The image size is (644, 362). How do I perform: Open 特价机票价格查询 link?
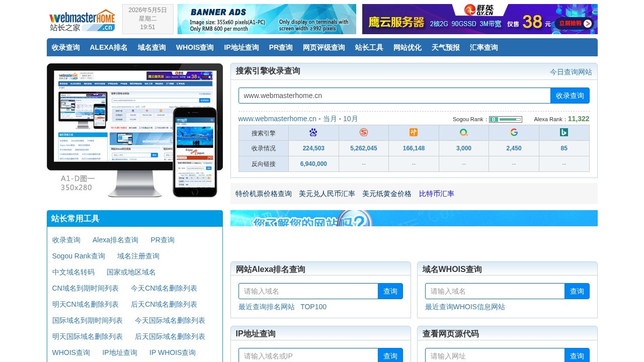click(264, 194)
